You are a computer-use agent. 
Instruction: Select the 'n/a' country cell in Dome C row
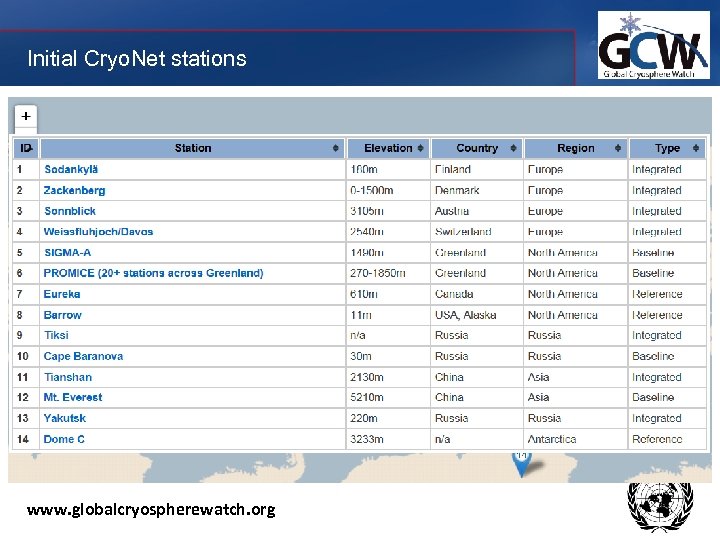(x=477, y=439)
